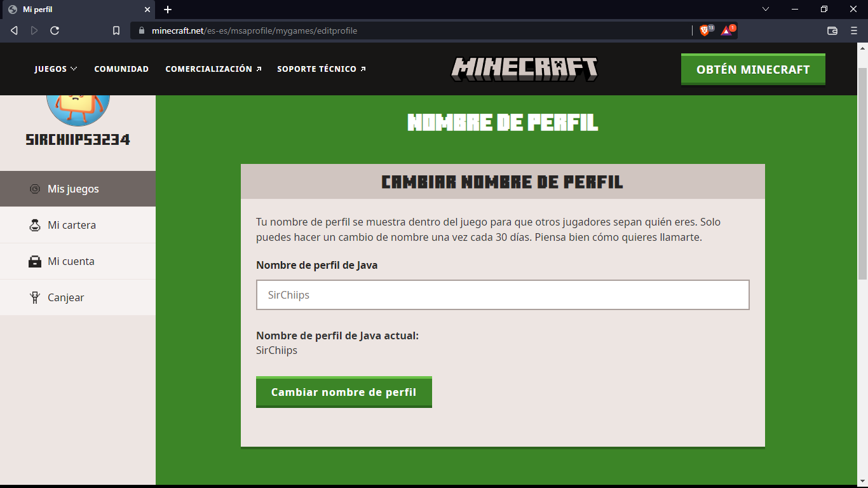Click the Minecraft logo

coord(524,69)
